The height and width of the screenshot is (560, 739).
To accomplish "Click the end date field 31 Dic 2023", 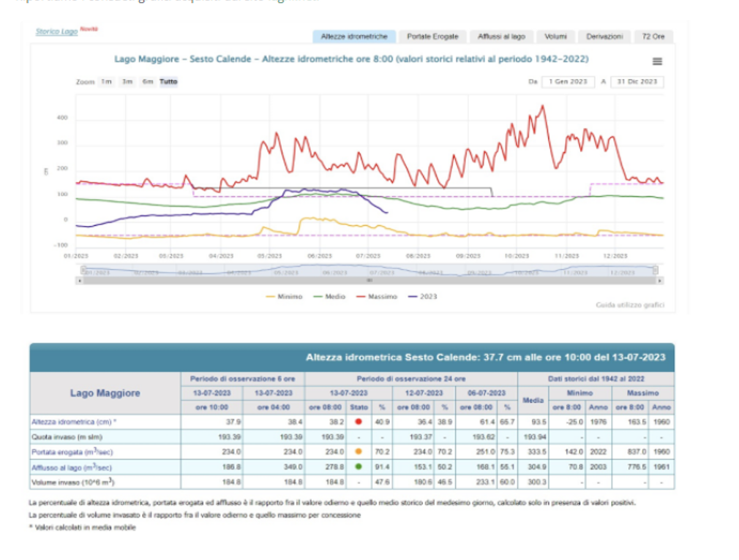I will coord(637,81).
